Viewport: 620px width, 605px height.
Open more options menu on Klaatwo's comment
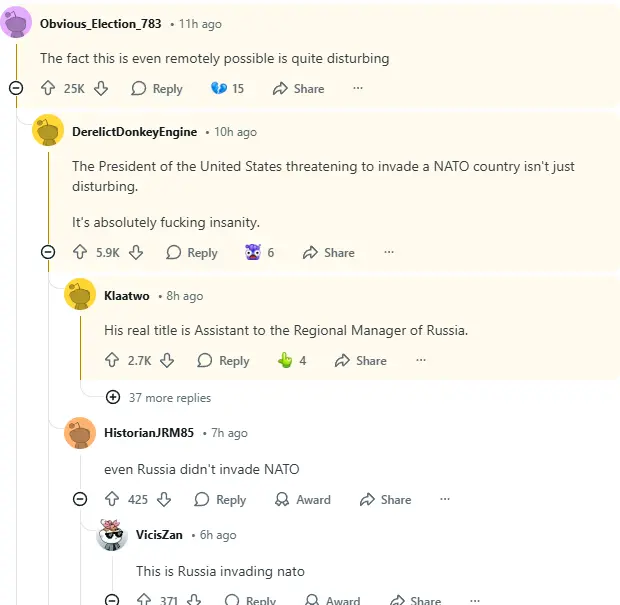pos(420,360)
